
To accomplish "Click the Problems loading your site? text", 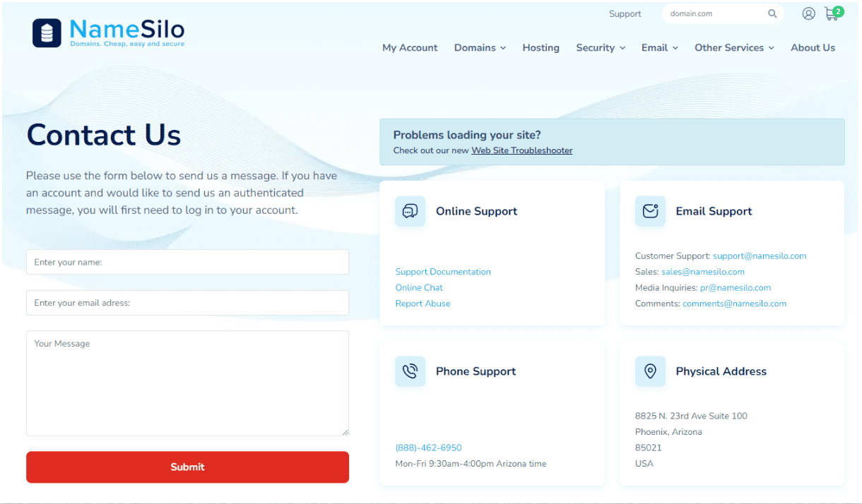I will (x=467, y=135).
